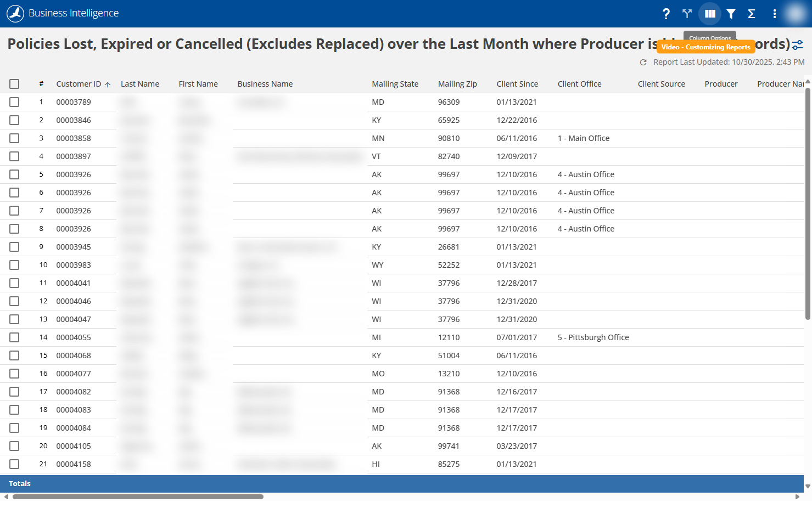This screenshot has height=508, width=812.
Task: Click Client Since column header
Action: [x=517, y=84]
